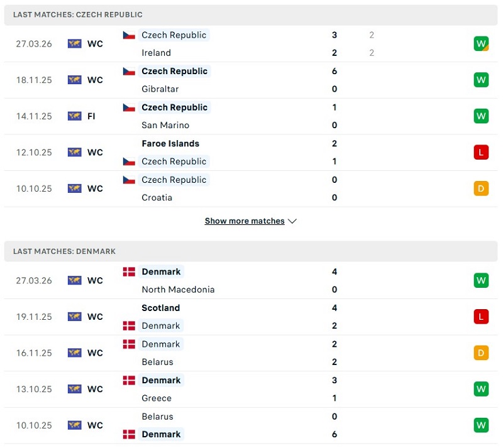Click the competition map icon for the 14.11.25 match
This screenshot has height=448, width=503.
tap(75, 116)
